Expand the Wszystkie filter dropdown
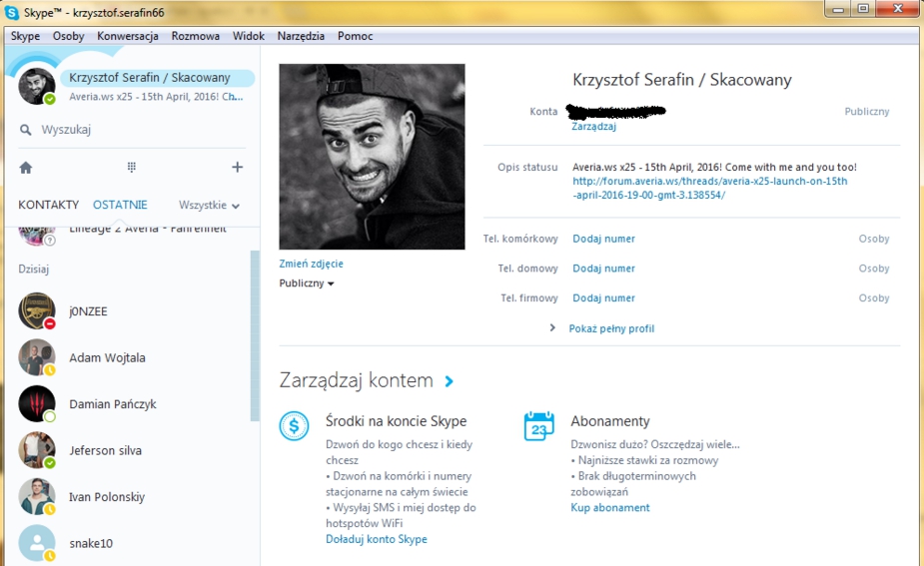924x566 pixels. tap(209, 206)
